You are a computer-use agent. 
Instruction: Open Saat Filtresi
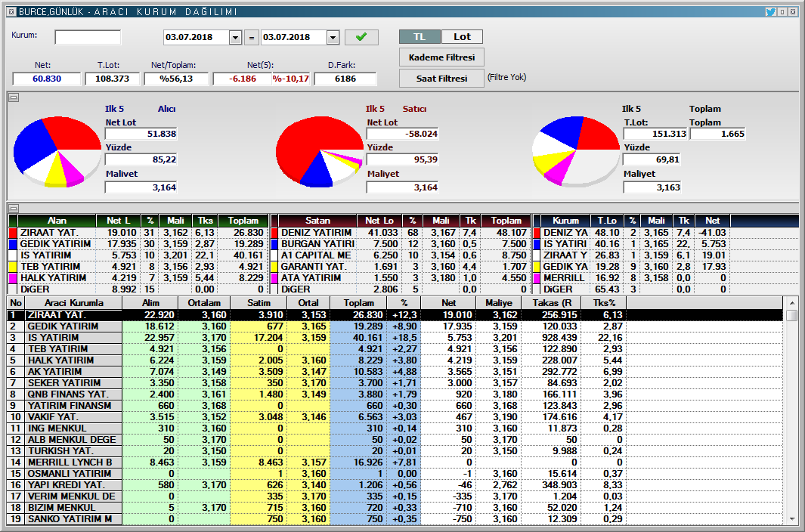[x=441, y=79]
